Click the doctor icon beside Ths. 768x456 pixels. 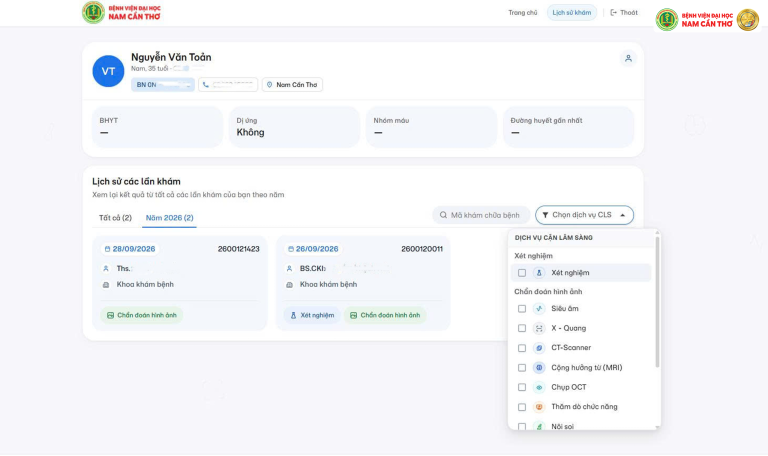click(106, 268)
